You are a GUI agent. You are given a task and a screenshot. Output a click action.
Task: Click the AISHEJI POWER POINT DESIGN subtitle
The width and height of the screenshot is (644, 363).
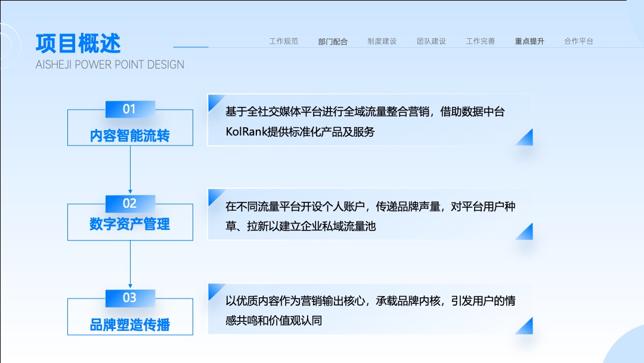pos(110,64)
